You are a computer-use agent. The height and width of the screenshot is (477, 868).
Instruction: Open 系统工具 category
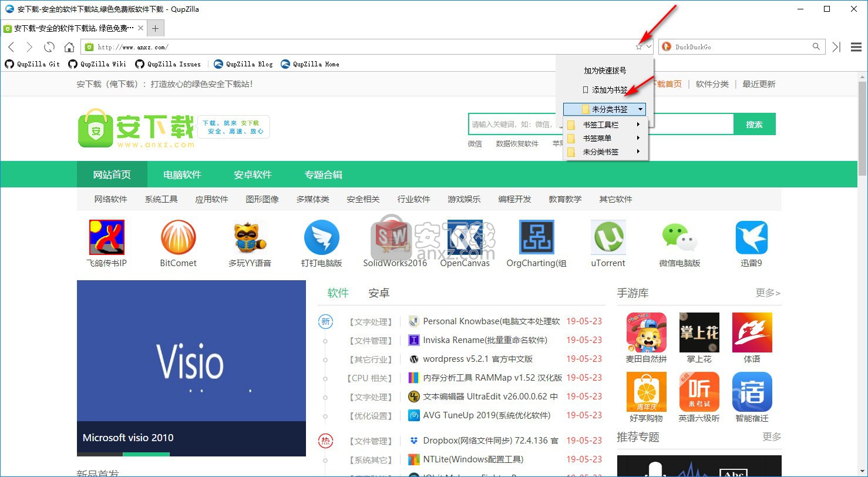(162, 199)
